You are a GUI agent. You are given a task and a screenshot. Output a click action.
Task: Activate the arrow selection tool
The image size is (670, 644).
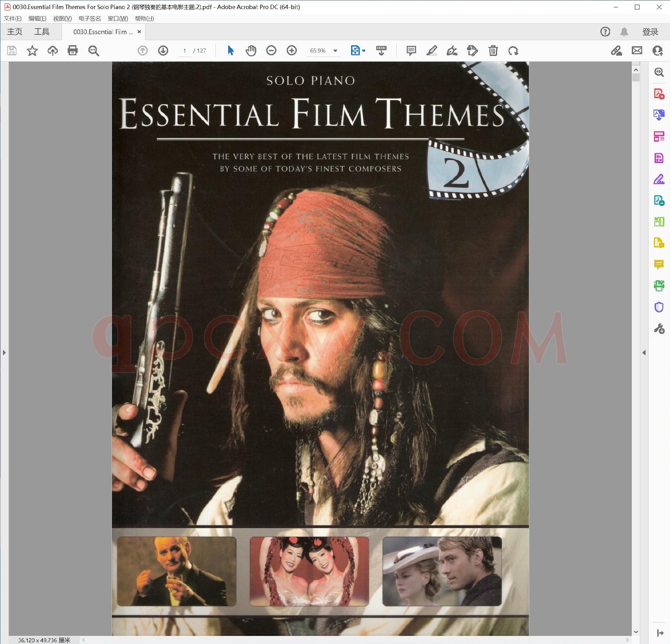[231, 51]
